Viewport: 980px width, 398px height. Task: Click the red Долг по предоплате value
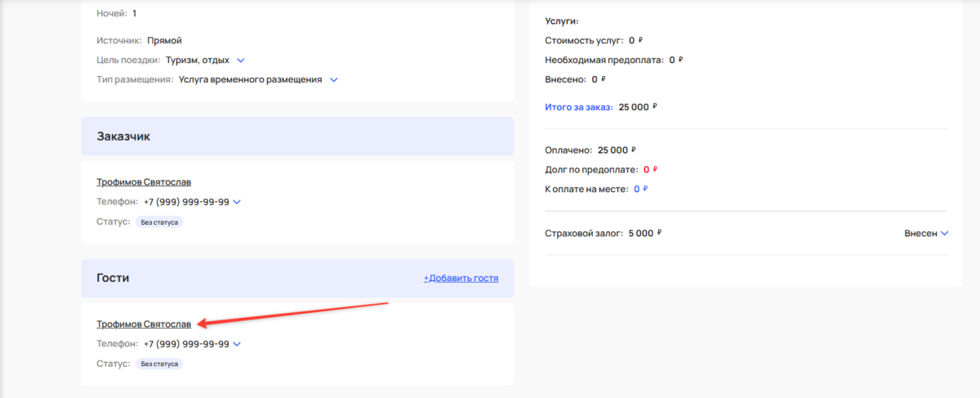coord(650,170)
